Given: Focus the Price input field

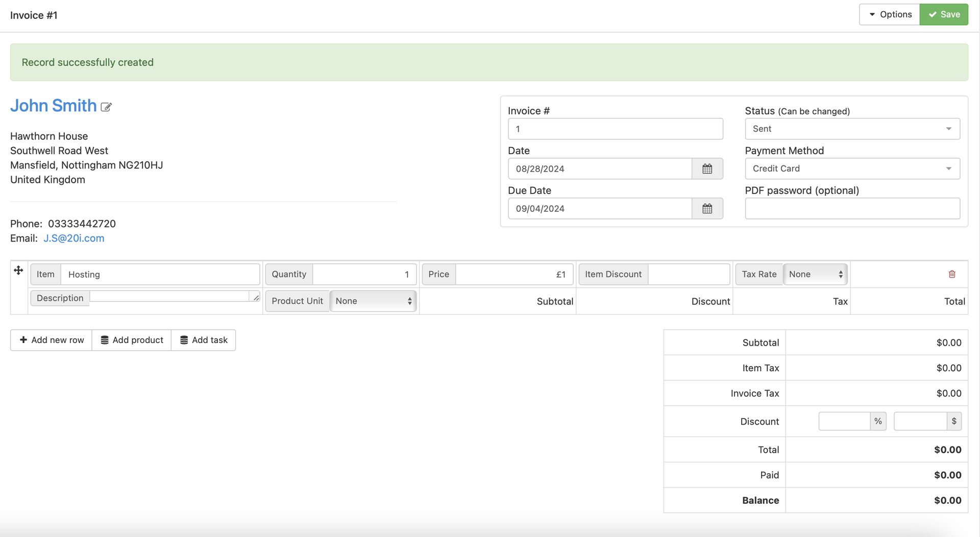Looking at the screenshot, I should 514,275.
